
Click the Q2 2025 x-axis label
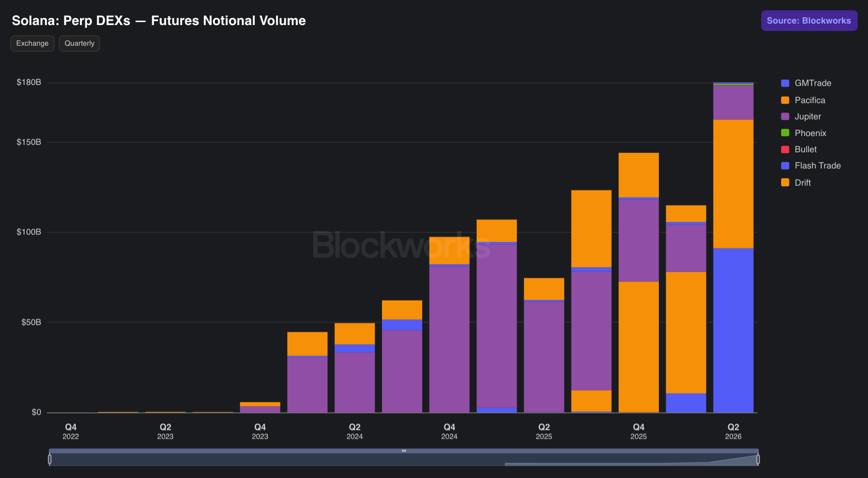click(544, 431)
